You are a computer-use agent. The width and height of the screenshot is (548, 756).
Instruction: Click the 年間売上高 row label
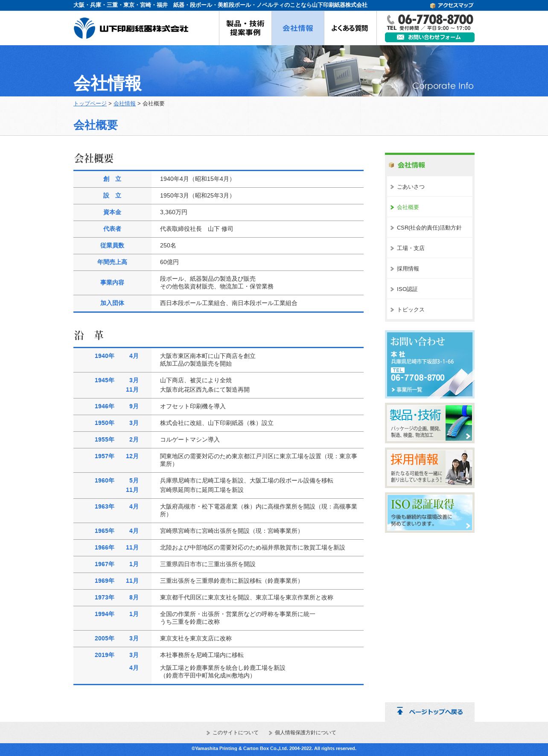(x=112, y=262)
